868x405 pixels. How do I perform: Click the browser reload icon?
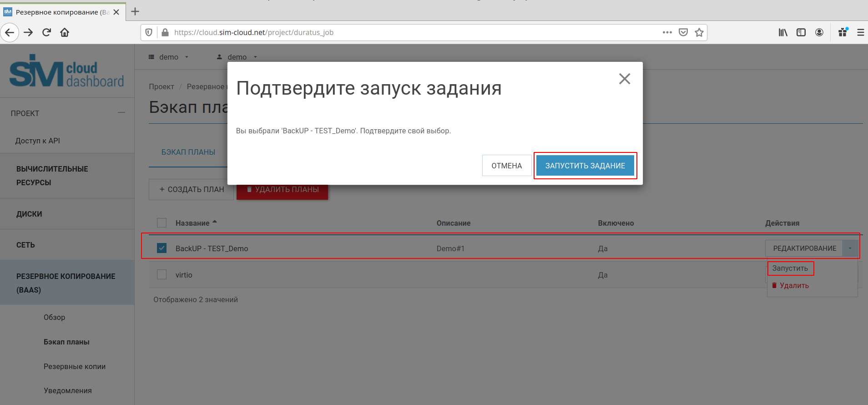[x=46, y=32]
